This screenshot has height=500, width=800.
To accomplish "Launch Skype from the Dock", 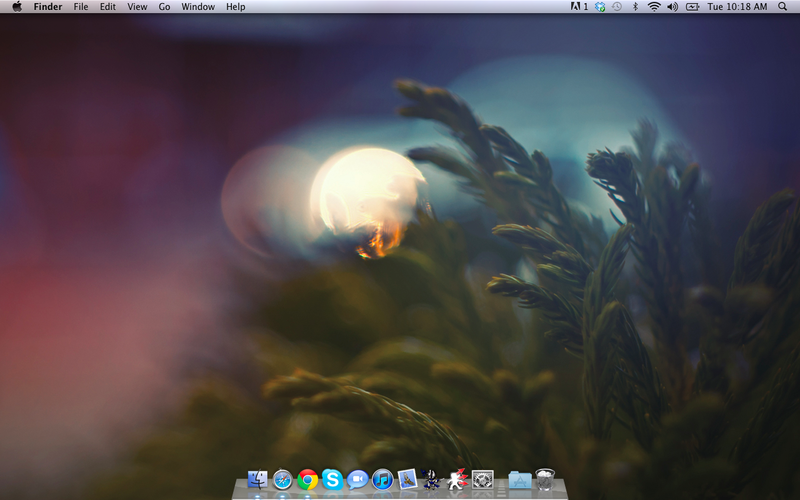I will click(332, 480).
